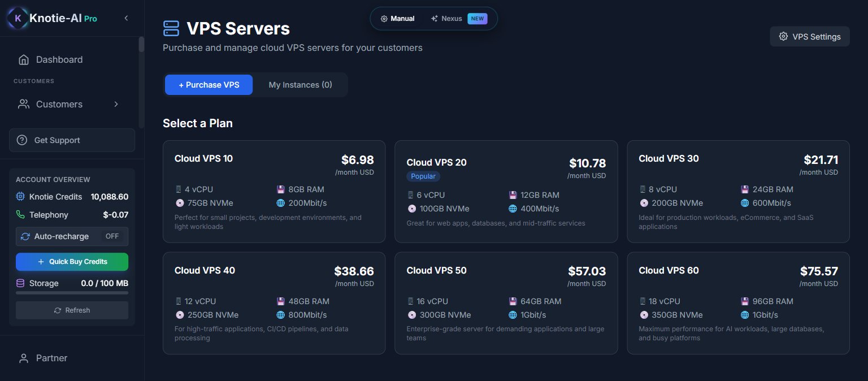Click the Get Support button
Screen dimensions: 868x381
(72, 140)
